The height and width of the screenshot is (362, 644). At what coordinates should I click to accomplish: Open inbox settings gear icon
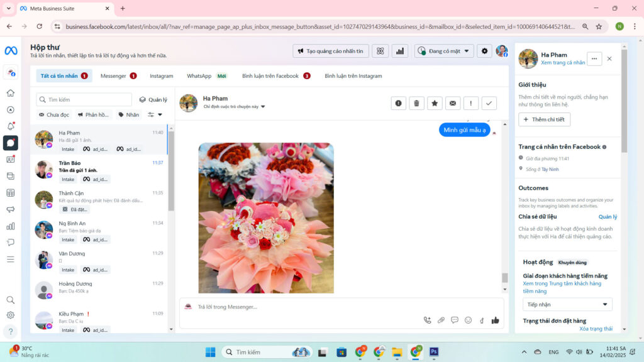point(484,51)
